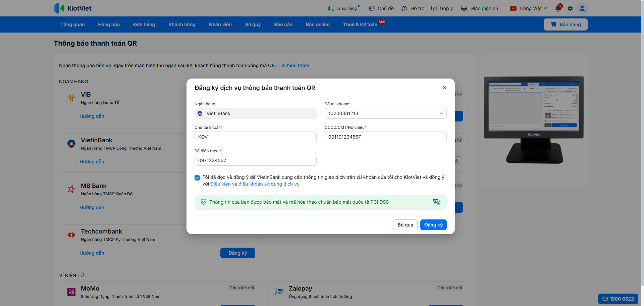Viewport: 644px width, 306px height.
Task: Click the Techcombank logo
Action: [71, 235]
